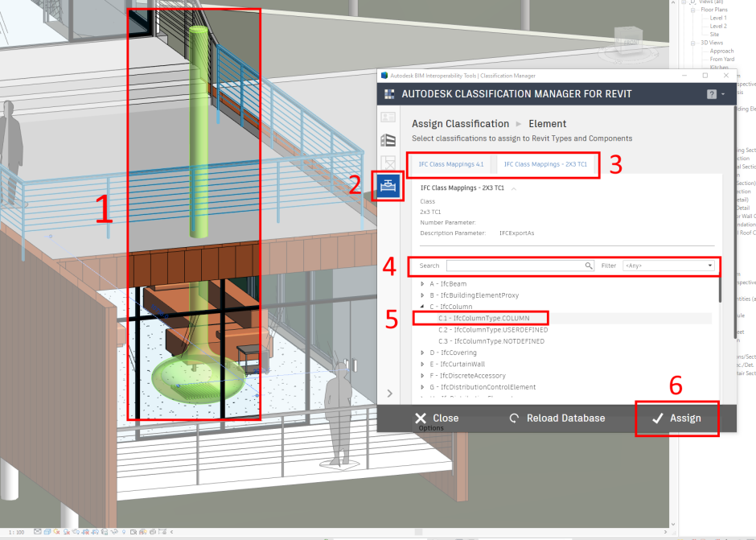Open the help menu via question mark icon

click(710, 93)
